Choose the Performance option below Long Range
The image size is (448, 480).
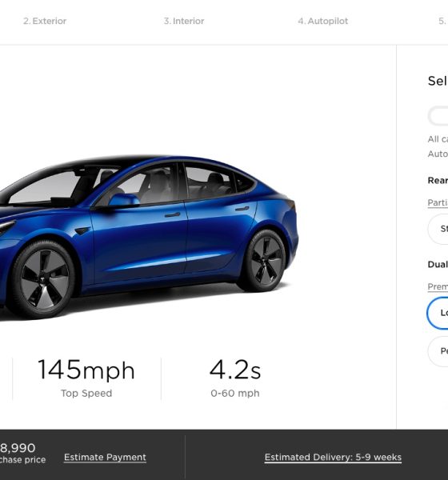438,351
